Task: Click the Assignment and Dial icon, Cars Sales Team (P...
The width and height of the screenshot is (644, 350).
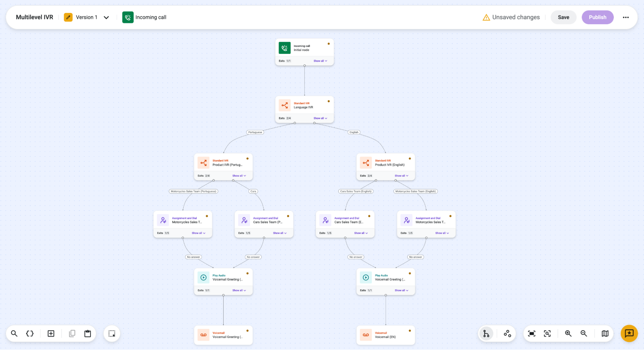Action: click(244, 220)
